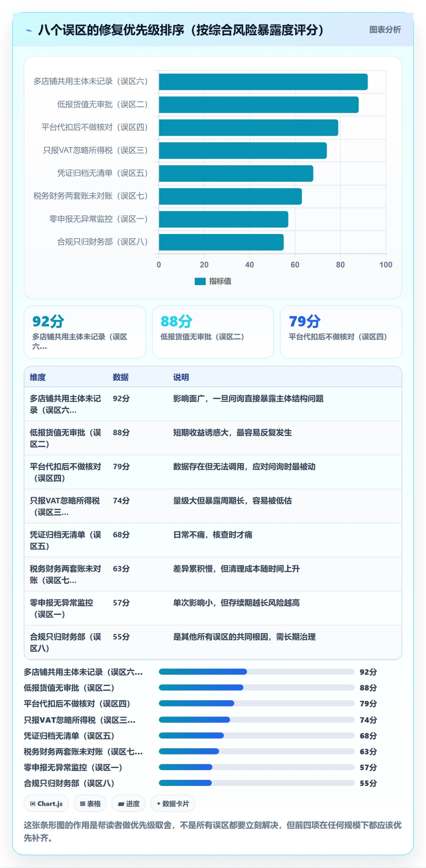The width and height of the screenshot is (426, 868).
Task: Select the chart bar for 凭证归档无清单
Action: coord(236,174)
